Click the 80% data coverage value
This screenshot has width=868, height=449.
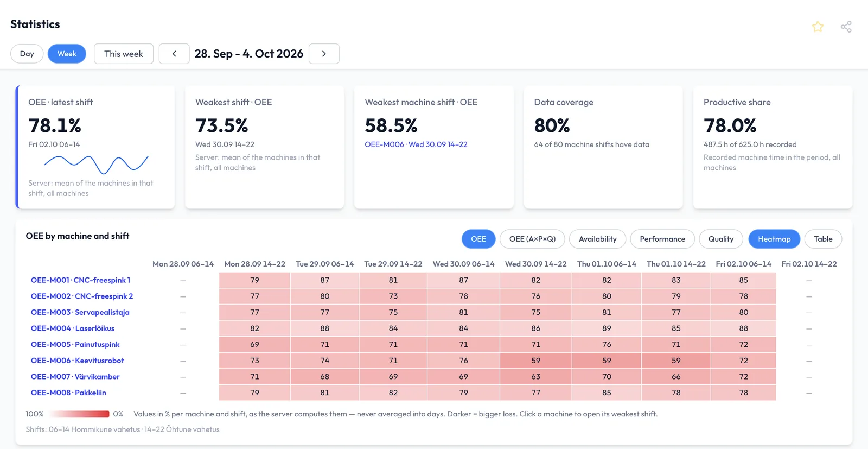[x=552, y=126]
